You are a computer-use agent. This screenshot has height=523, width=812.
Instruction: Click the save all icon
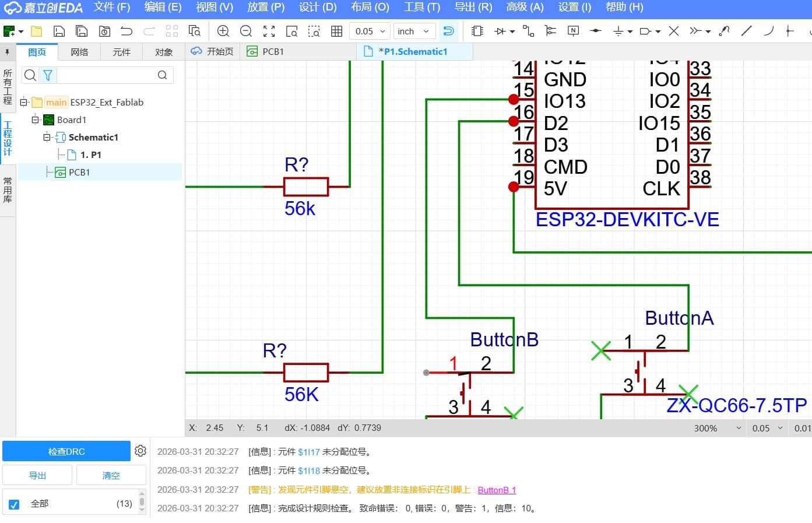click(82, 31)
